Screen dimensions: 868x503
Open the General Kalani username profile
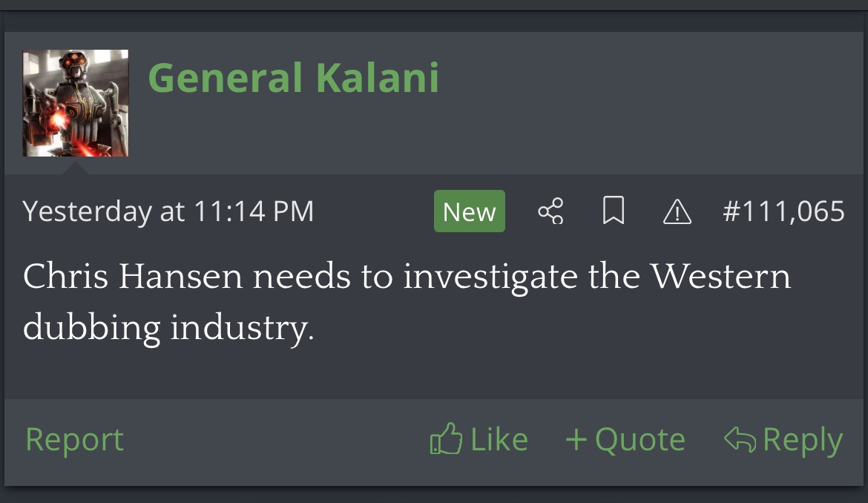click(x=294, y=78)
